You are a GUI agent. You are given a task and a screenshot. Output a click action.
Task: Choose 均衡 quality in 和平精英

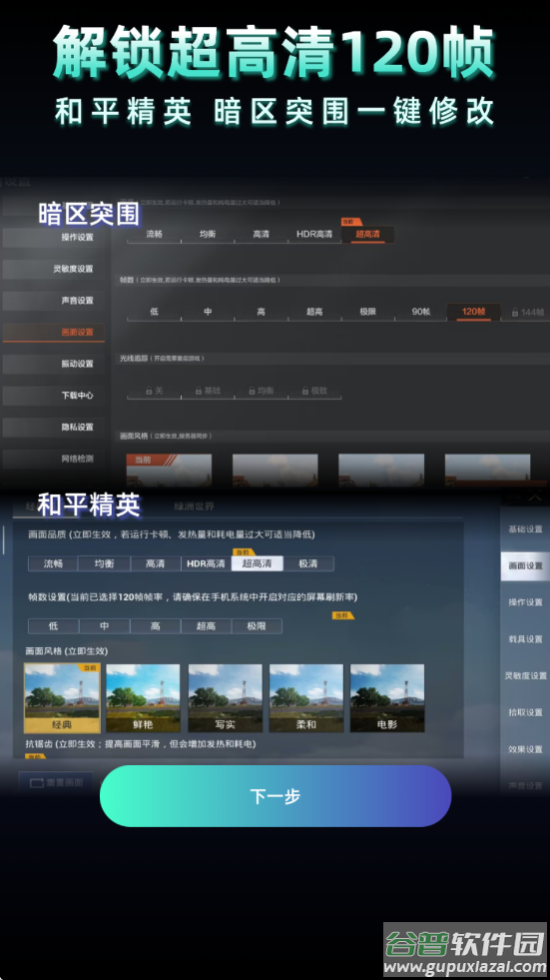[x=104, y=563]
